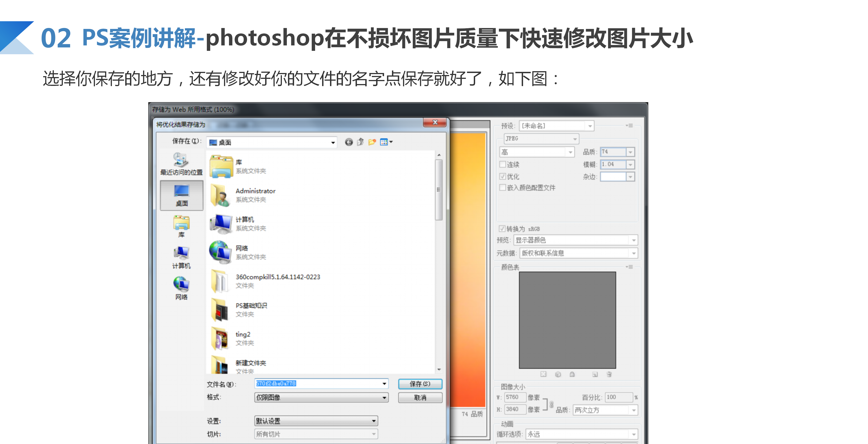Image resolution: width=868 pixels, height=444 pixels.
Task: Select Desktop (桌面) in the sidebar
Action: pyautogui.click(x=182, y=195)
